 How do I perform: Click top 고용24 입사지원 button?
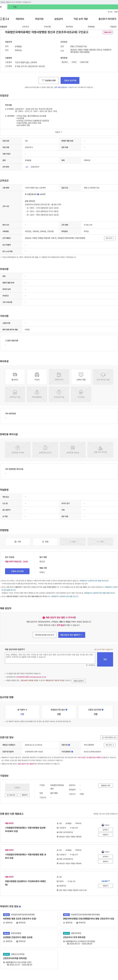(70, 80)
